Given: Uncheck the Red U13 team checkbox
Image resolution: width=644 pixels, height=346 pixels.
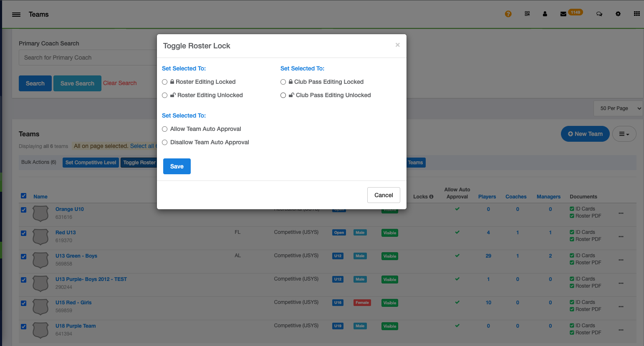Looking at the screenshot, I should (x=24, y=233).
